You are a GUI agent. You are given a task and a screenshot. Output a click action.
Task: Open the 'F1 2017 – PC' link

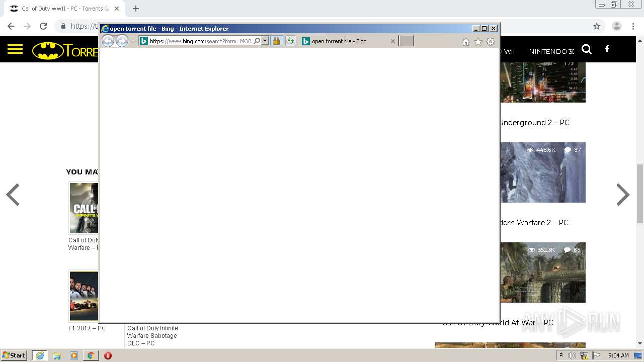(87, 328)
